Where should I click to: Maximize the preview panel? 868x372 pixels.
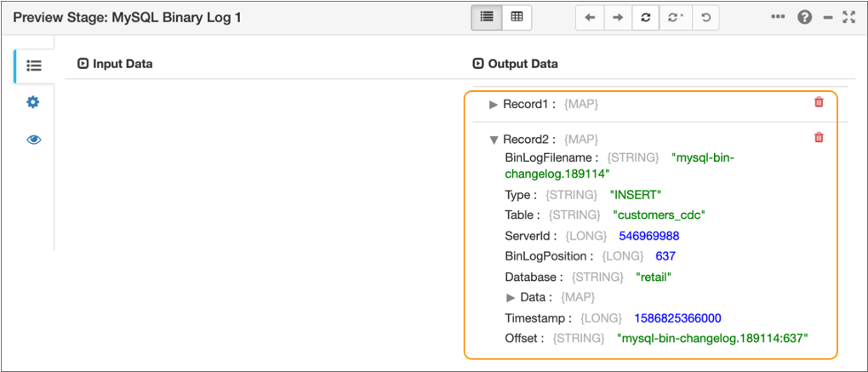[x=848, y=17]
